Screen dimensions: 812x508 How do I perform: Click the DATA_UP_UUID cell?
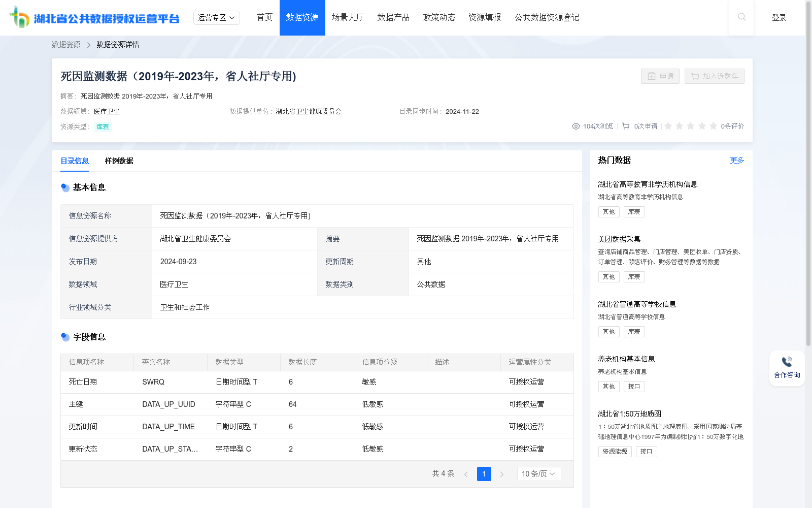168,404
